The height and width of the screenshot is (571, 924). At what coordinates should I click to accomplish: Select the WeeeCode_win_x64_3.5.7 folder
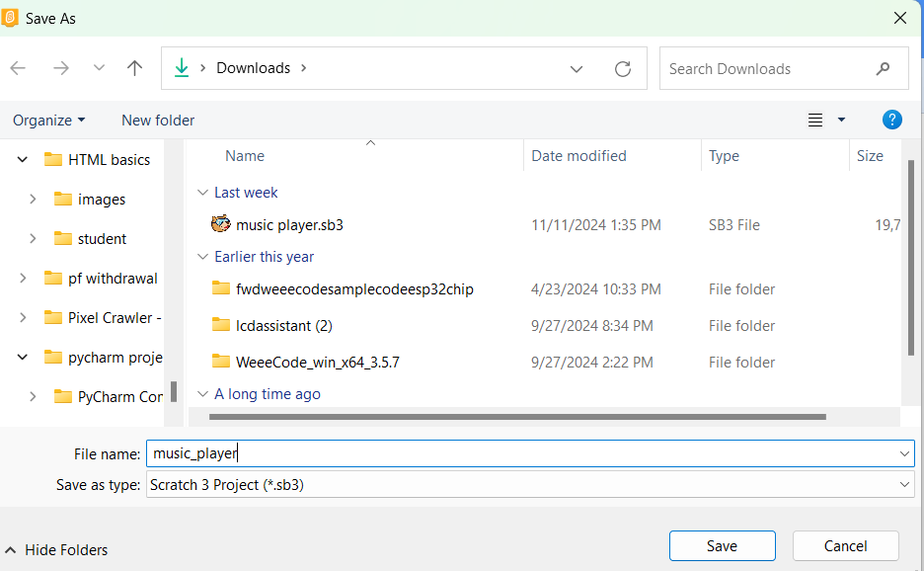pyautogui.click(x=317, y=362)
